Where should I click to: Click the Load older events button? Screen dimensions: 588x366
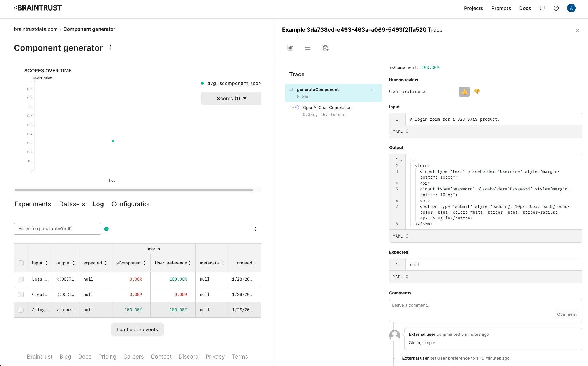[137, 329]
